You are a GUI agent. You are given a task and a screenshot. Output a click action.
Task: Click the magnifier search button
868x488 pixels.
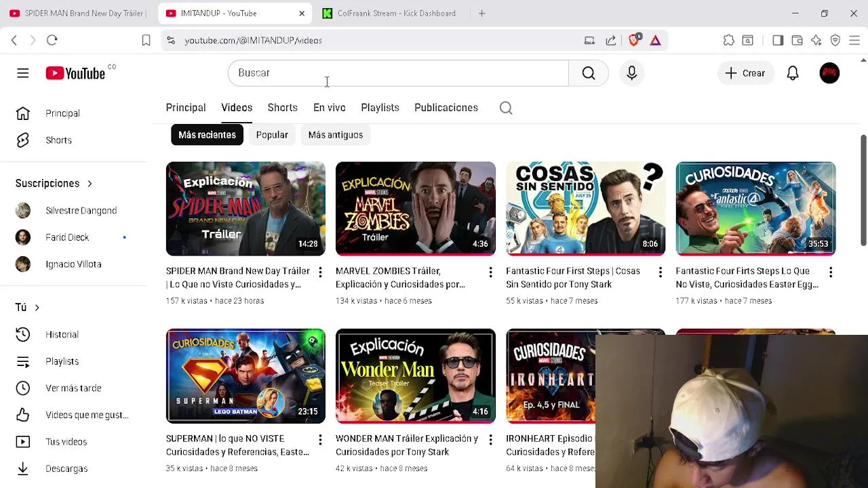(589, 73)
